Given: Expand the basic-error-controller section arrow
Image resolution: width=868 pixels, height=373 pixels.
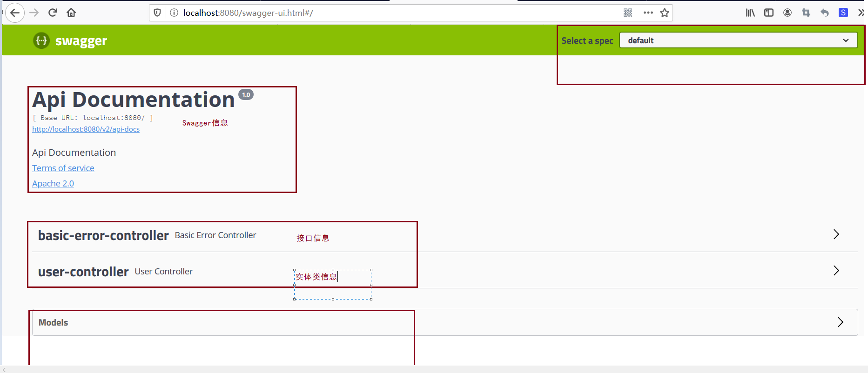Looking at the screenshot, I should 836,234.
